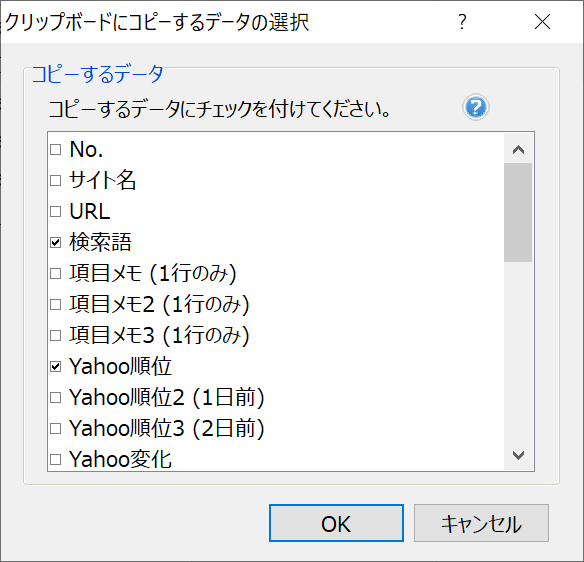Tick the Yahoo変化 checkbox
This screenshot has width=584, height=562.
55,459
